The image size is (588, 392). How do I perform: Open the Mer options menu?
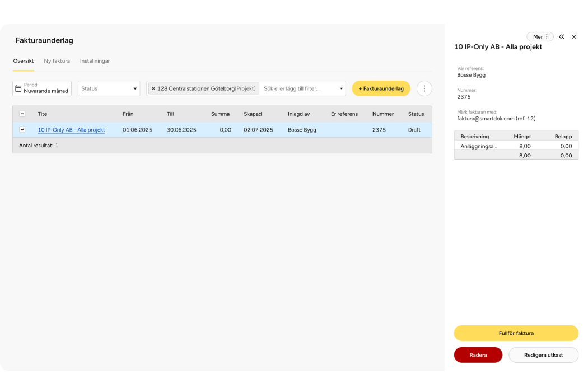[540, 37]
